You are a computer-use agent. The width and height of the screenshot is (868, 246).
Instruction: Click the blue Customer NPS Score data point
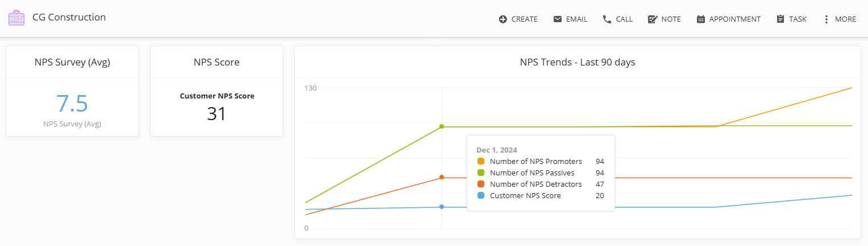442,207
